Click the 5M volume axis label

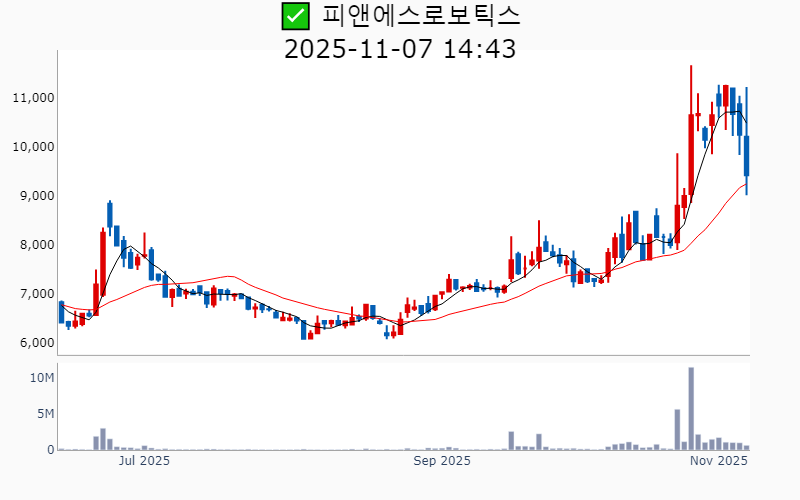coord(44,414)
